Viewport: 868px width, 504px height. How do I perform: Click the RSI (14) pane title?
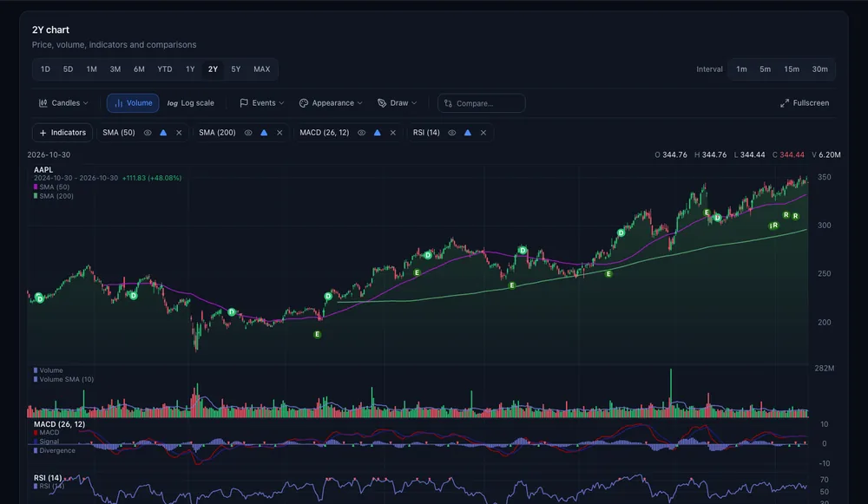[48, 477]
